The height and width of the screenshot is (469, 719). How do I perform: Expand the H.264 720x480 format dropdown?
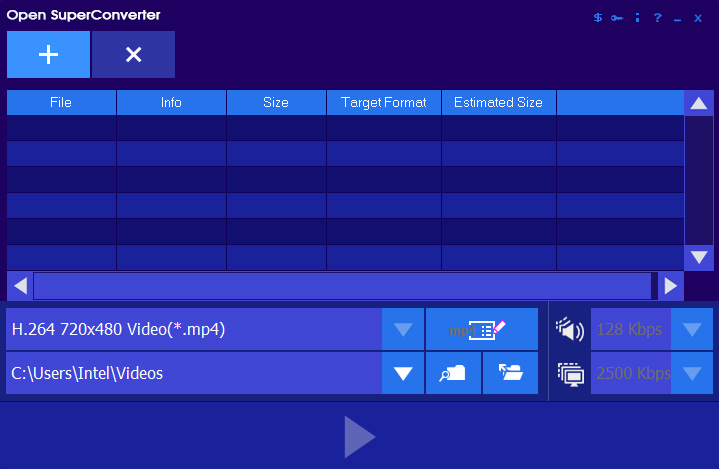click(x=402, y=329)
